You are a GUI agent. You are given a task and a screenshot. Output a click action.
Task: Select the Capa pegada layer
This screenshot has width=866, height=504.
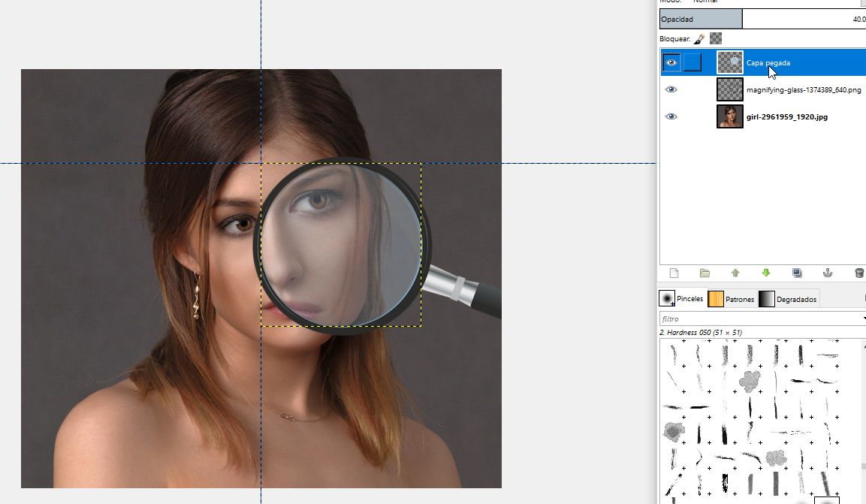[x=768, y=62]
